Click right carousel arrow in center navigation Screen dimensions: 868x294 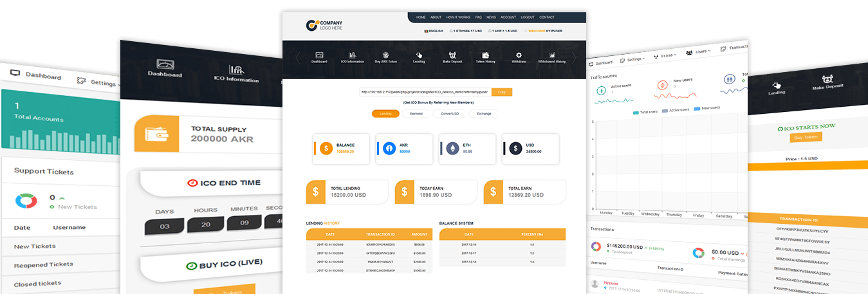[574, 58]
